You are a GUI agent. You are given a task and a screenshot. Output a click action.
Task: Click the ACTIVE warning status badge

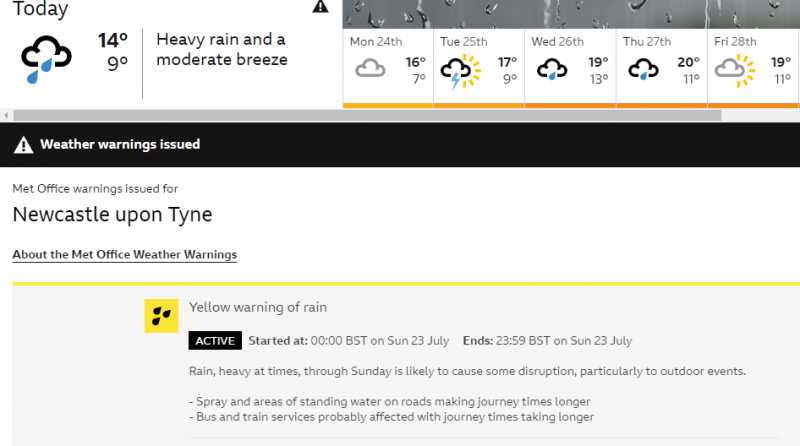click(215, 341)
